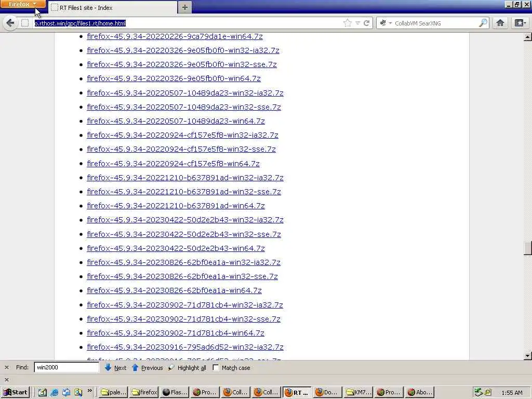Find Previous occurrence button
The width and height of the screenshot is (532, 399).
click(x=147, y=367)
